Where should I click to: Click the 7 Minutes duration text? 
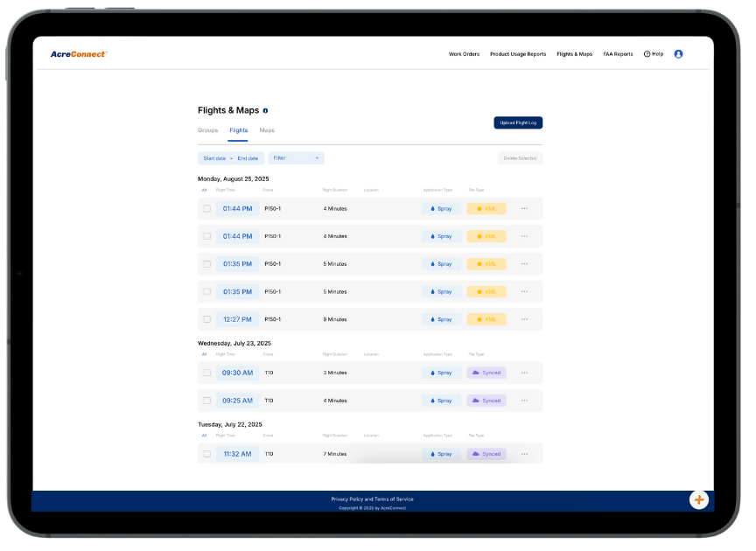[334, 454]
